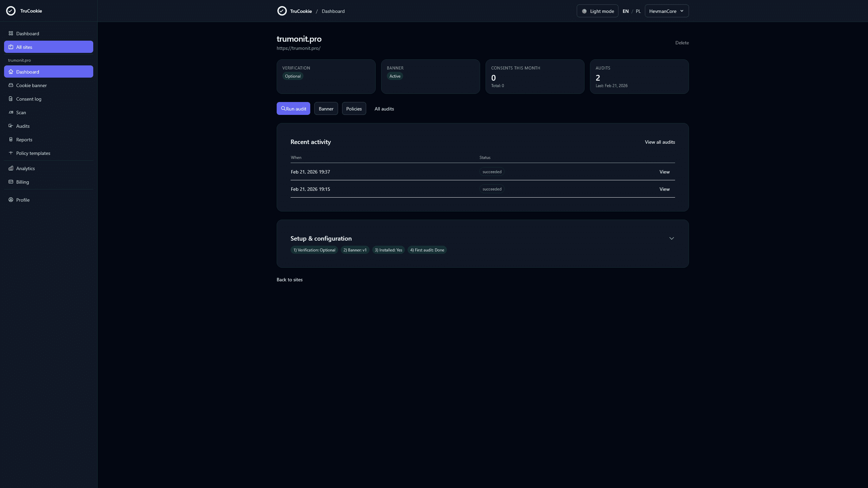The width and height of the screenshot is (868, 488).
Task: Open the HevmanCore account dropdown
Action: point(666,11)
